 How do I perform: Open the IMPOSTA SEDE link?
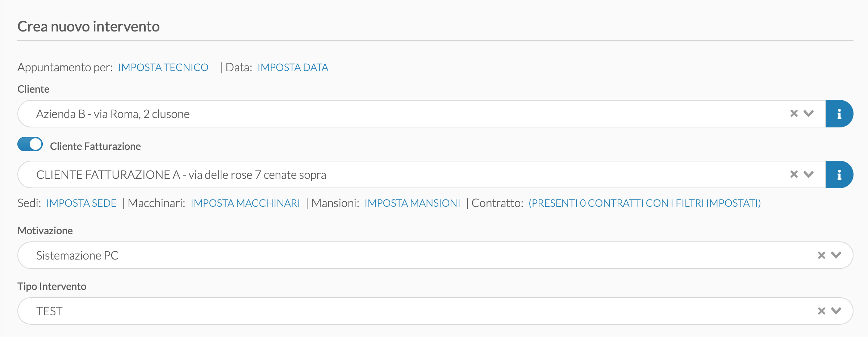(x=81, y=203)
